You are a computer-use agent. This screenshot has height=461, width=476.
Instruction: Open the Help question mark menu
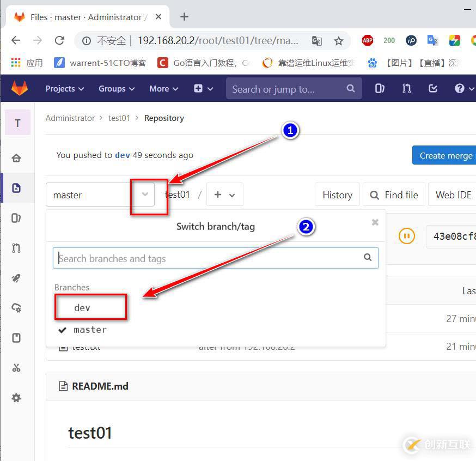(x=463, y=88)
